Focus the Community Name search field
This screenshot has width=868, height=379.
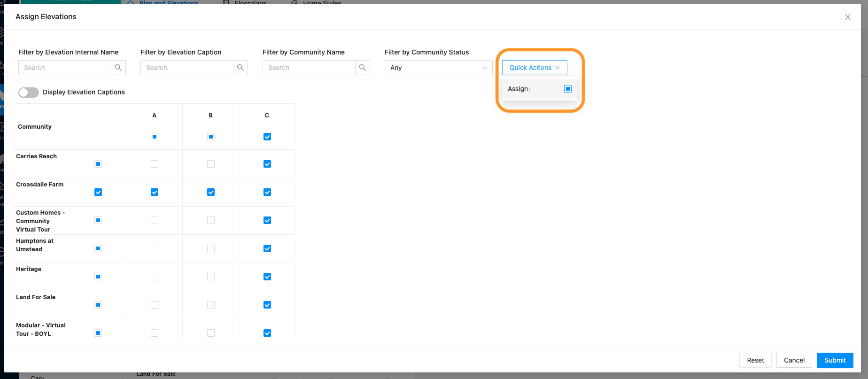click(x=309, y=68)
